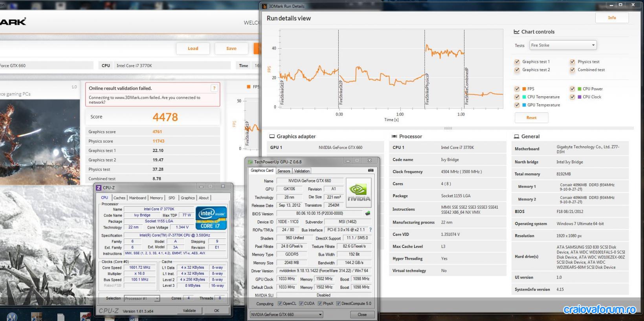Hide the FPS series via its checkbox

click(x=517, y=89)
